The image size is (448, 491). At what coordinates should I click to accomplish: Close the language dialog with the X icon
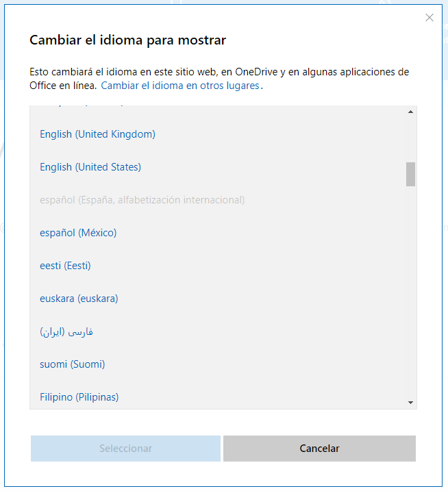click(430, 18)
